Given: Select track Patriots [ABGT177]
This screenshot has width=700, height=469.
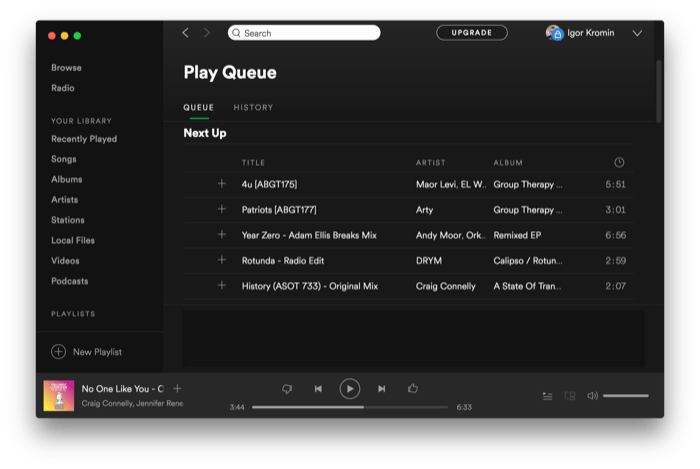Looking at the screenshot, I should [x=279, y=210].
